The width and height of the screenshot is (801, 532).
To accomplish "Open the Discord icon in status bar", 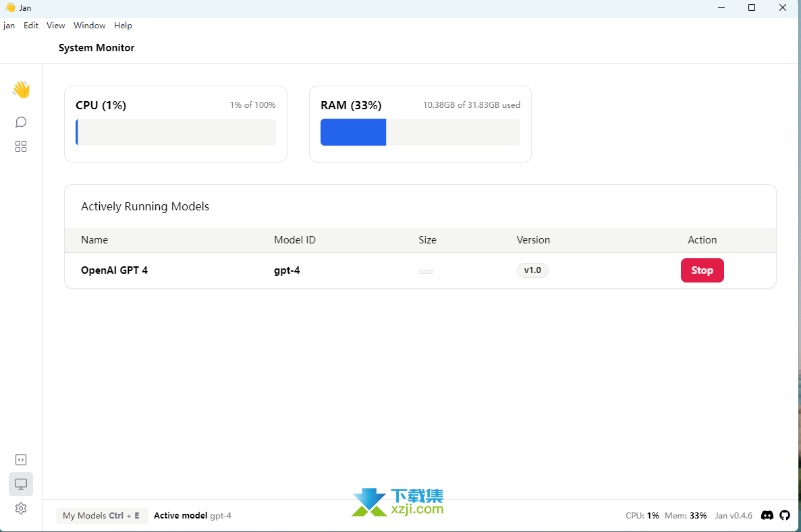I will (767, 515).
